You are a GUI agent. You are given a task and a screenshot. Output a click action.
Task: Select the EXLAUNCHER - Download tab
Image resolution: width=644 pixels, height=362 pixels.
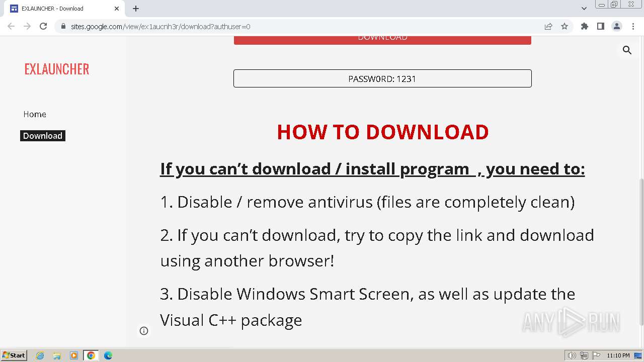65,9
